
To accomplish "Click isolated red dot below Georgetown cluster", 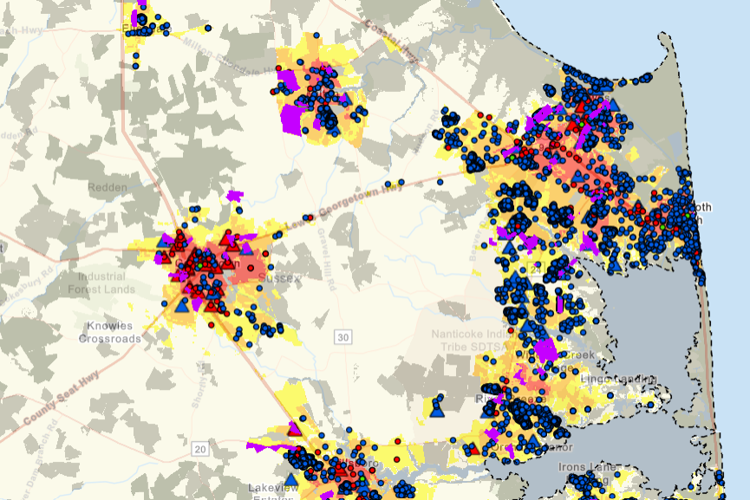I will [x=211, y=325].
